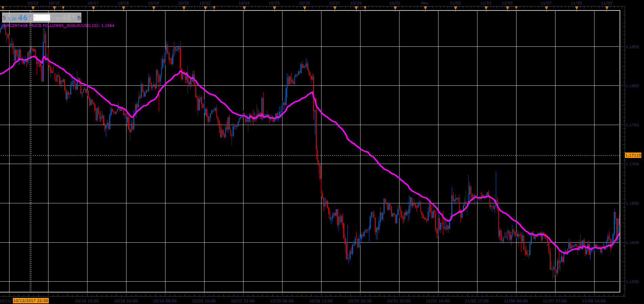Click the orange marker under 10/20
This screenshot has width=644, height=304.
[x=184, y=8]
